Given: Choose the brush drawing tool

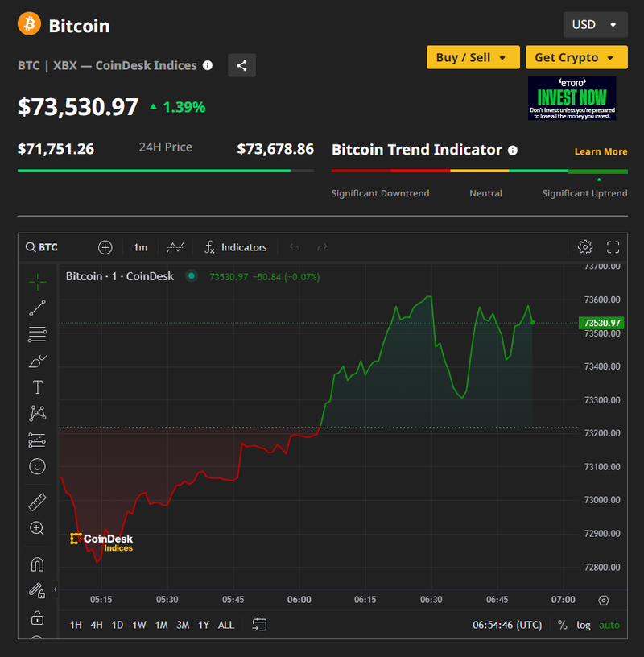Looking at the screenshot, I should point(37,361).
